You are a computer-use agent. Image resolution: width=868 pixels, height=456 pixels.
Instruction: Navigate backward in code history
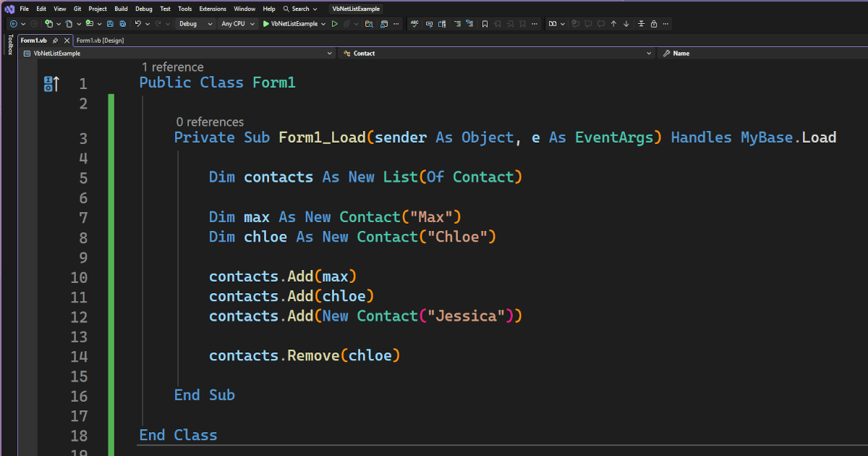(13, 24)
